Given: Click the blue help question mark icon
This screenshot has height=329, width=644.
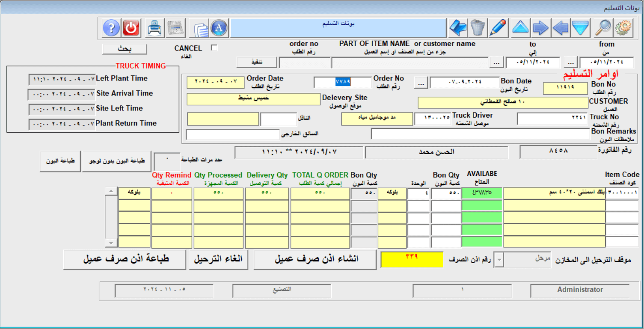Looking at the screenshot, I should click(x=111, y=28).
